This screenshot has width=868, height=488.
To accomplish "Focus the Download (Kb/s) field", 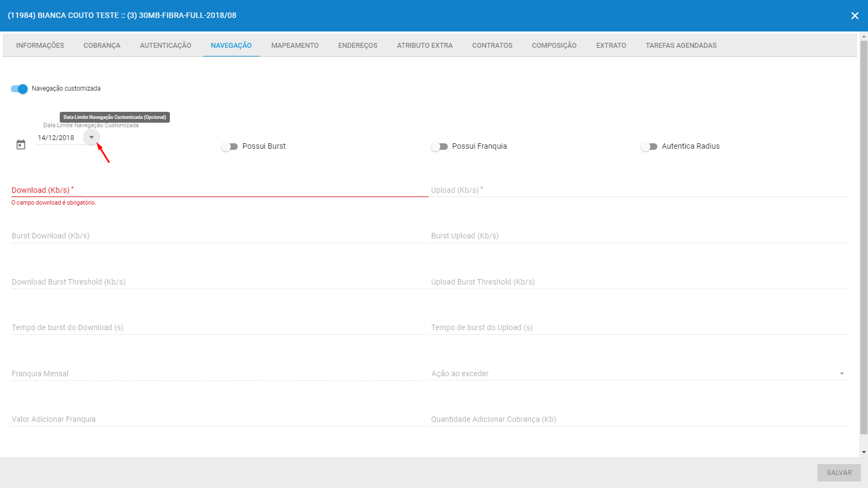I will pyautogui.click(x=220, y=190).
